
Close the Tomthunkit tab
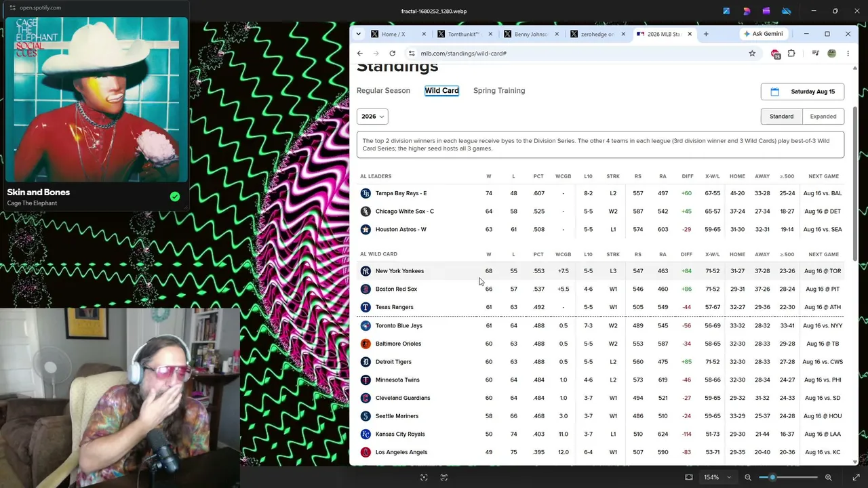click(490, 34)
